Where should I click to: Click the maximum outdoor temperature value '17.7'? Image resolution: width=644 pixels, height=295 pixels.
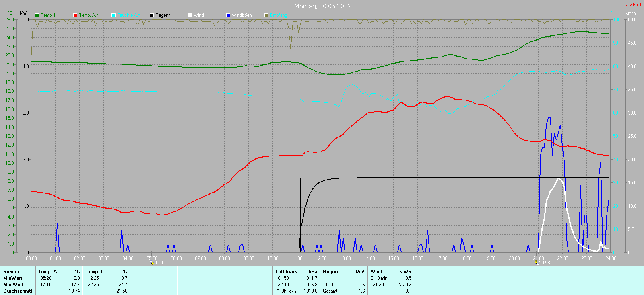(x=76, y=285)
